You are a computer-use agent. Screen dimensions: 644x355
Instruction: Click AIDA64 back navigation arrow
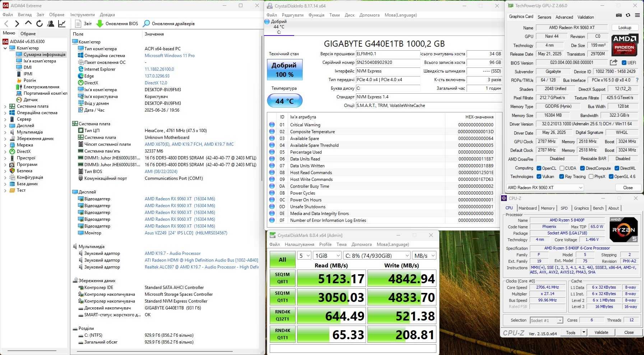click(x=6, y=24)
